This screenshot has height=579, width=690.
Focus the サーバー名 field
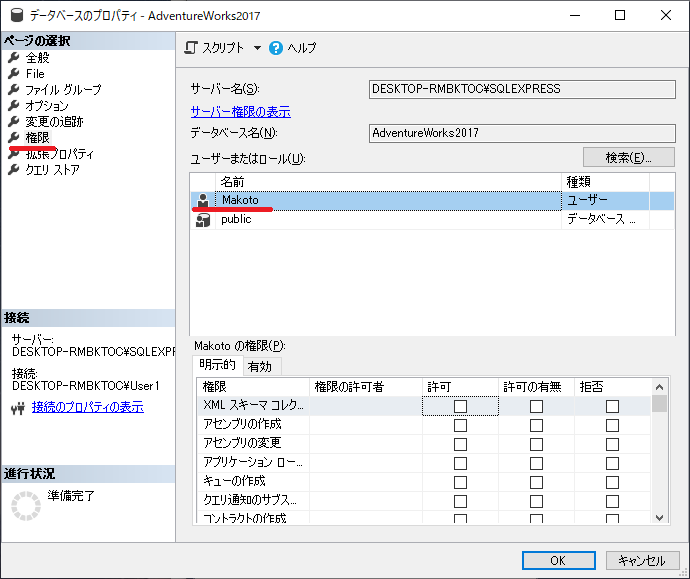[x=522, y=89]
